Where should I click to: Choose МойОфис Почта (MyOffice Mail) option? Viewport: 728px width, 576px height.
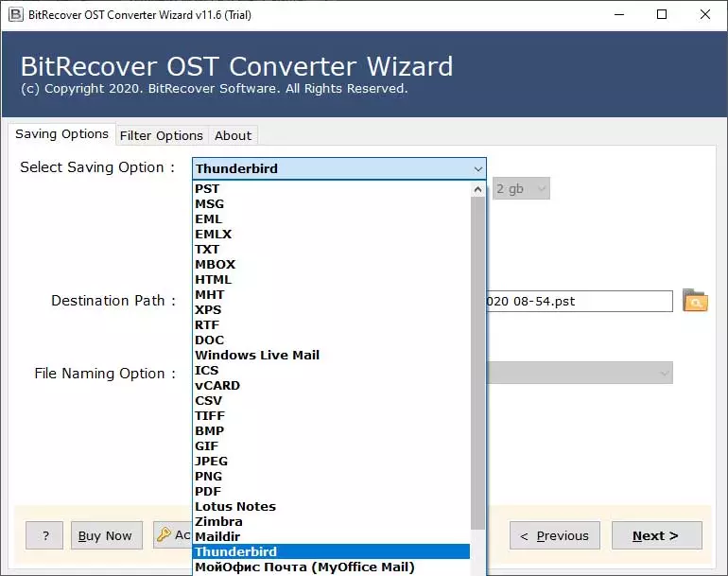pyautogui.click(x=331, y=567)
